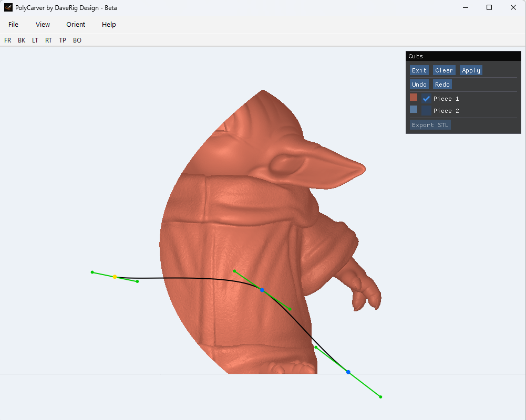Screen dimensions: 526x420
Task: Click the green tangent handle at bottom right end
Action: (380, 397)
